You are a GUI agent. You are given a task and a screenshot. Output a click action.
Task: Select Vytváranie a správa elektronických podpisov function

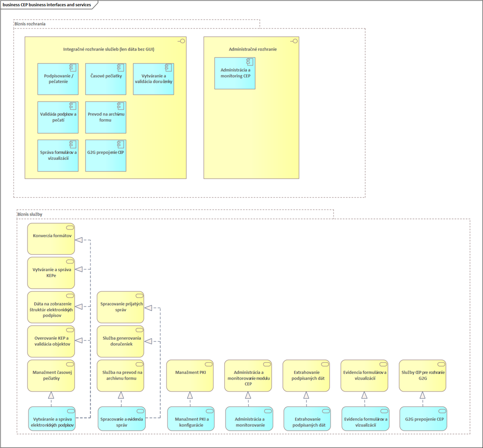click(x=52, y=419)
